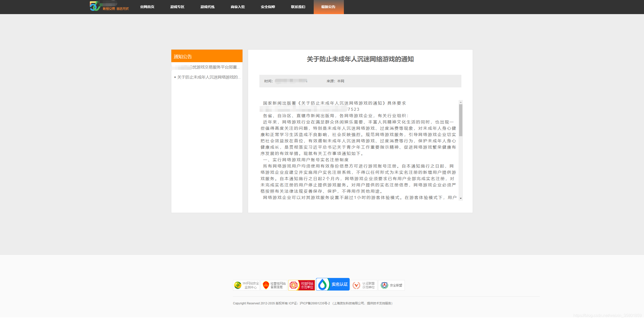This screenshot has height=320, width=644.
Task: Click 联系我们 in the header
Action: click(298, 7)
